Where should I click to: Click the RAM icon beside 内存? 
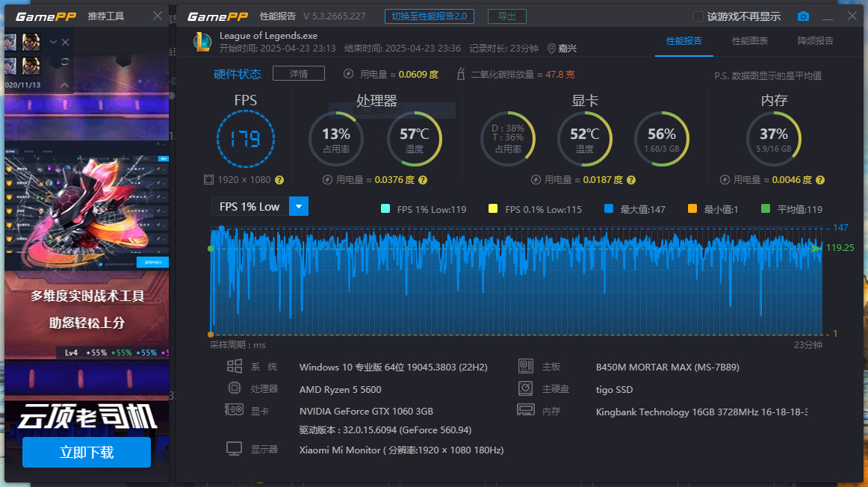pyautogui.click(x=525, y=410)
